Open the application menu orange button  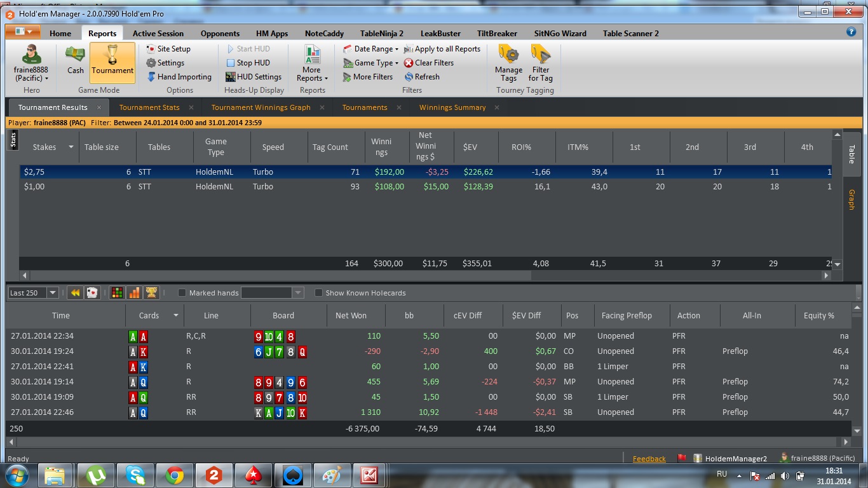[x=24, y=32]
